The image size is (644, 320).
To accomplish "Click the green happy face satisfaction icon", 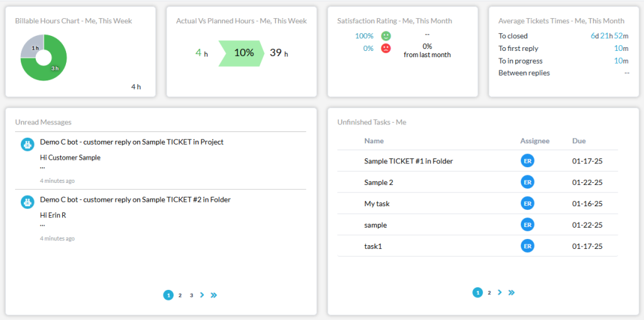I will tap(386, 36).
